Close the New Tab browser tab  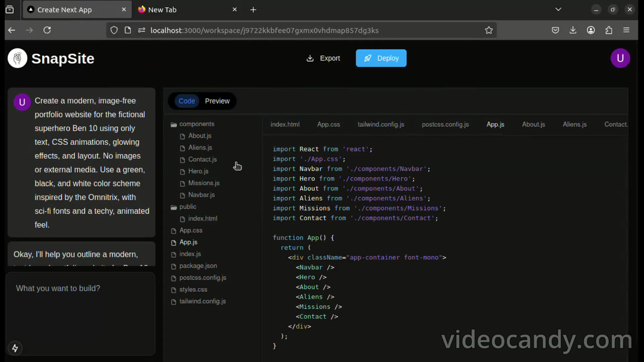tap(235, 9)
